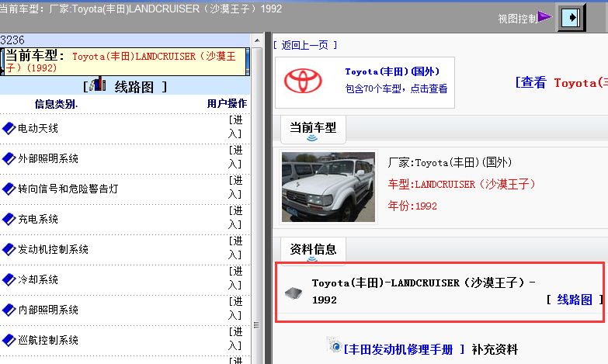The height and width of the screenshot is (364, 608).
Task: Open Toyota(丰田)(国外) brand link
Action: click(x=392, y=71)
